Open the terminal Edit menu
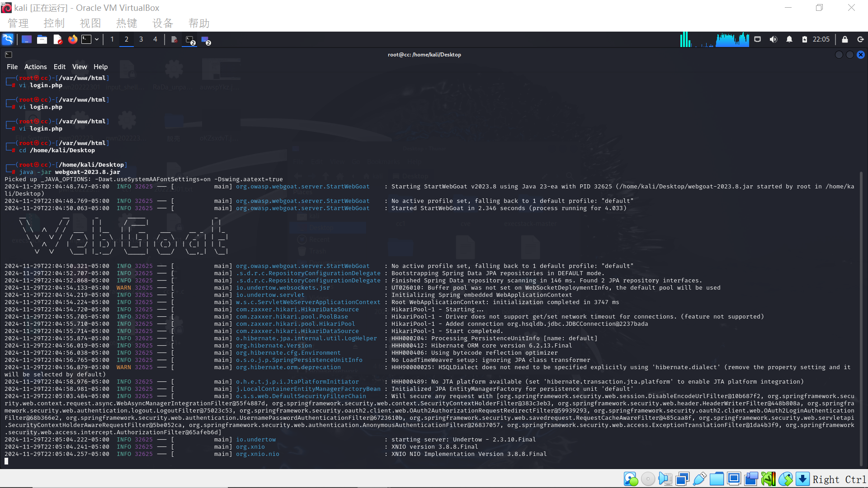Viewport: 868px width, 488px height. click(x=60, y=67)
